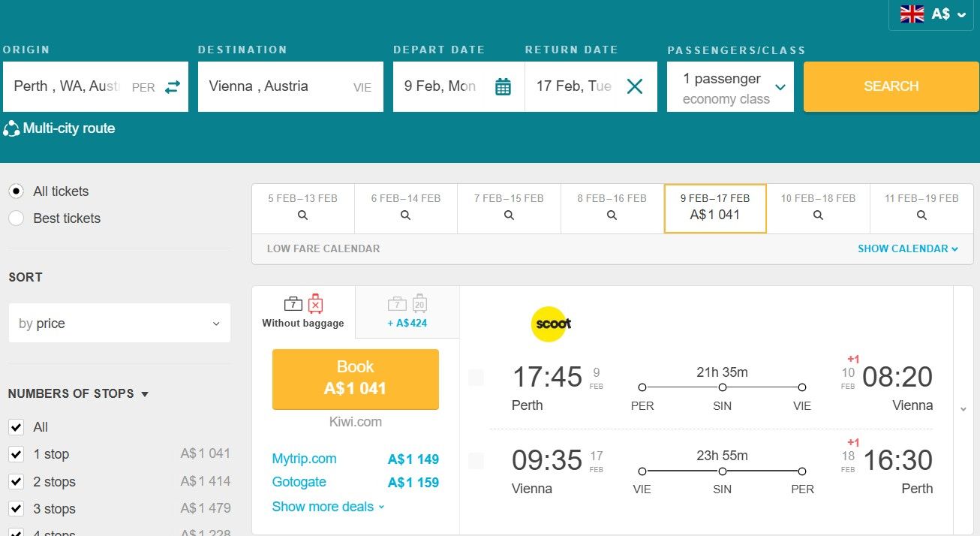
Task: Click the Scoot airline logo
Action: coord(550,324)
